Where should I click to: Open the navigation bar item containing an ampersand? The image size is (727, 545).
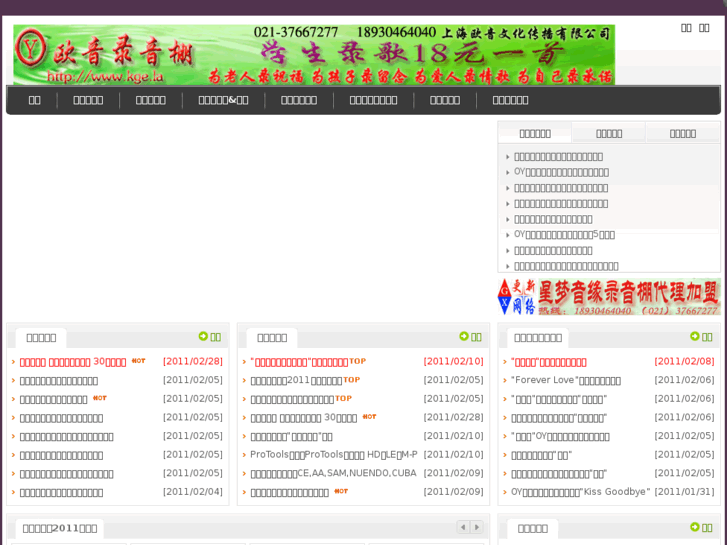point(223,100)
